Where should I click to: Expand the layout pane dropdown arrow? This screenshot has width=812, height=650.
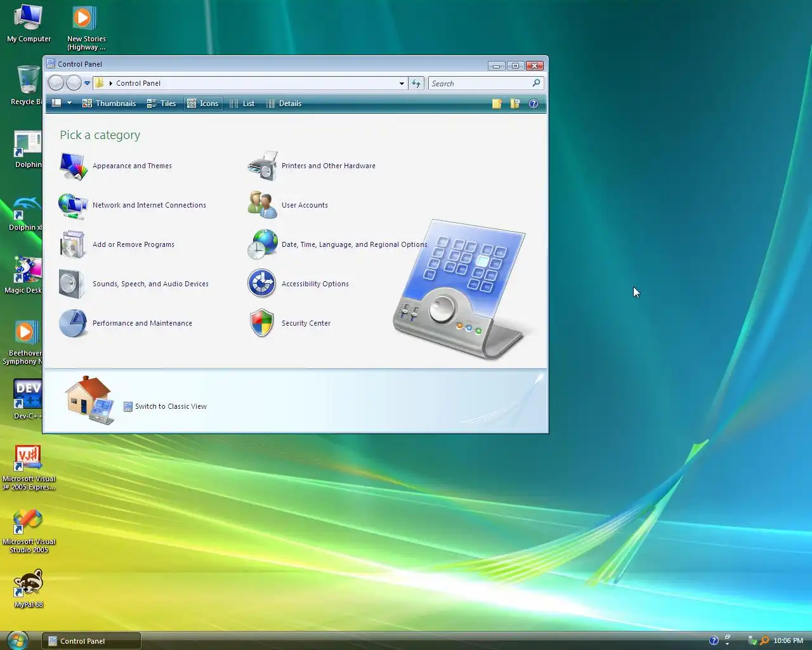coord(69,103)
